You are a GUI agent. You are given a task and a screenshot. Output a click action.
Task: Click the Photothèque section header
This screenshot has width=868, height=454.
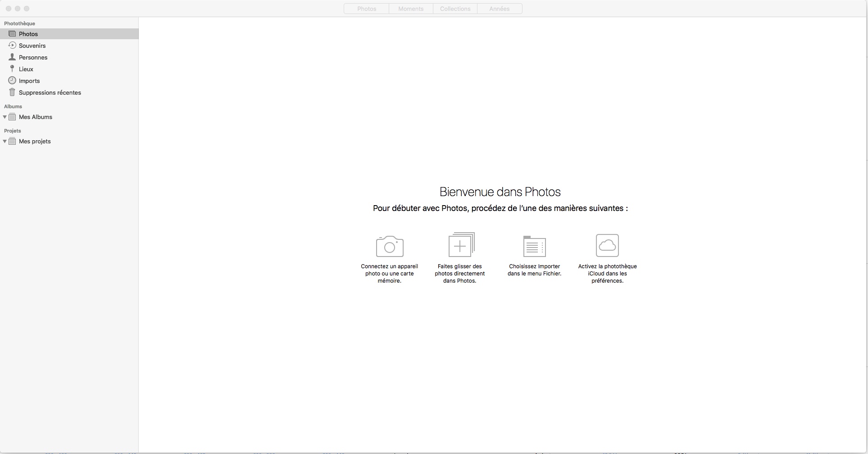(x=19, y=23)
